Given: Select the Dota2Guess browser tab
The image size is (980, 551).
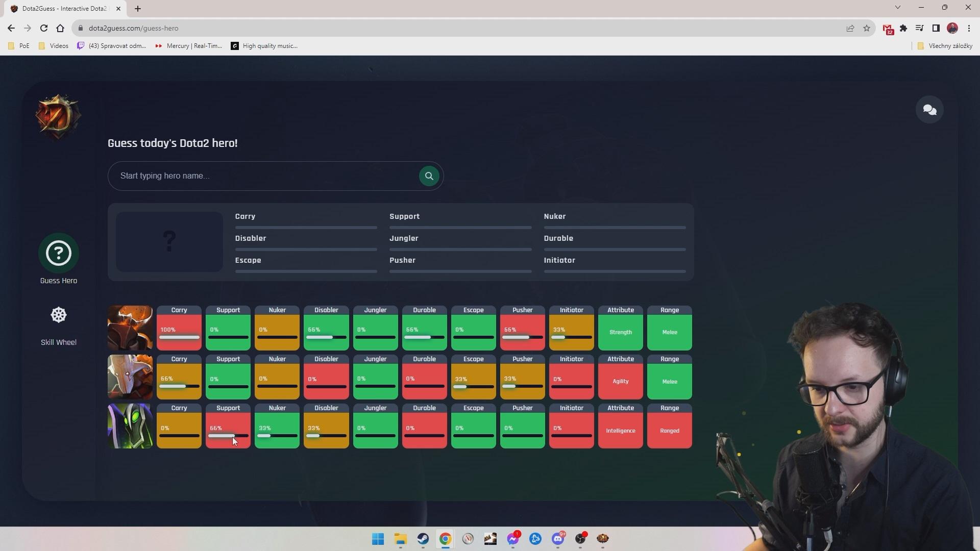Looking at the screenshot, I should point(64,9).
